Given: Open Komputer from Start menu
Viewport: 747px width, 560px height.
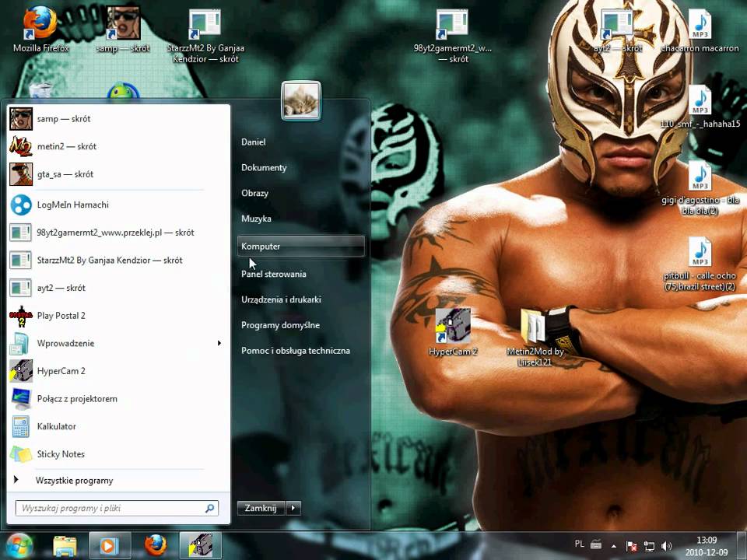Looking at the screenshot, I should pyautogui.click(x=301, y=247).
